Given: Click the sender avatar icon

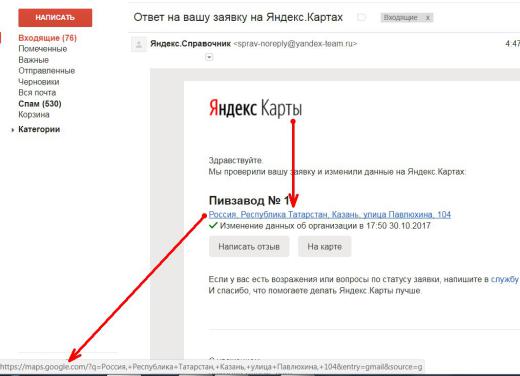Looking at the screenshot, I should point(139,44).
